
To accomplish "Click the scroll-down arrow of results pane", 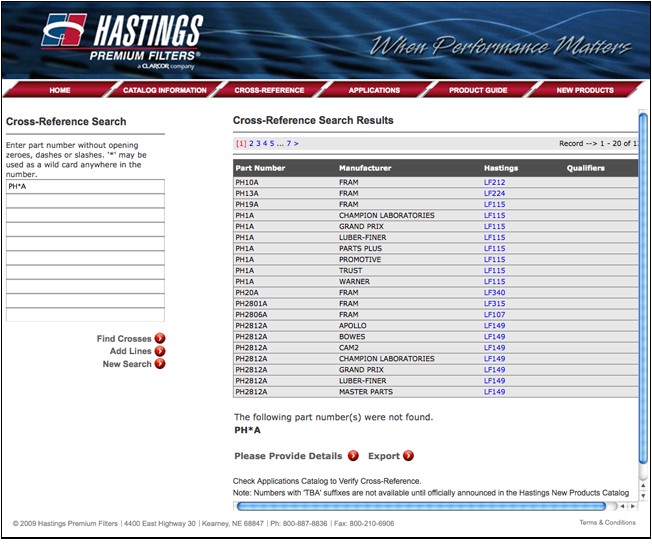I will click(643, 496).
